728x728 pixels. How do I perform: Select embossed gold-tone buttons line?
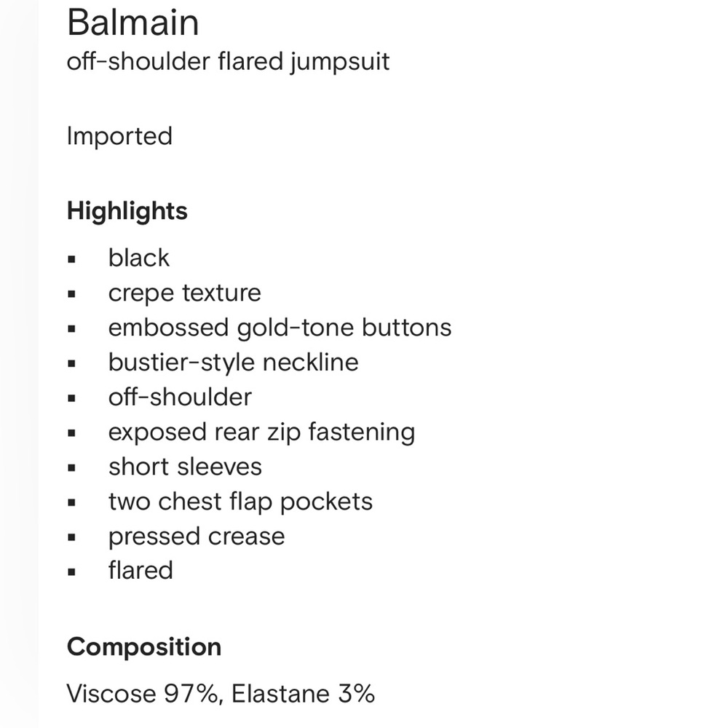tap(280, 328)
